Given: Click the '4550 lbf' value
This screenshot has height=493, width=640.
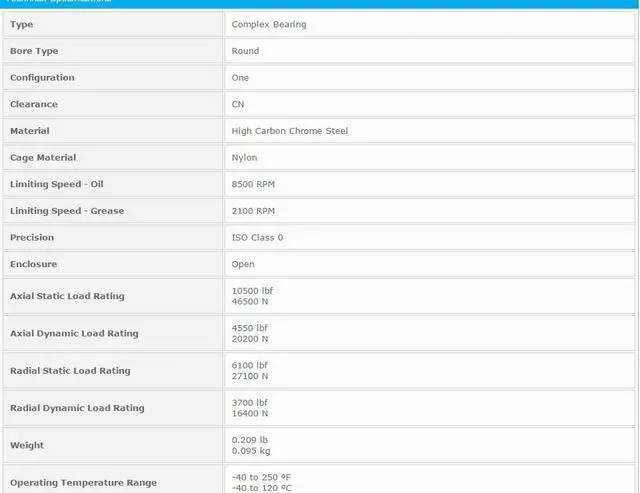Looking at the screenshot, I should 249,328.
